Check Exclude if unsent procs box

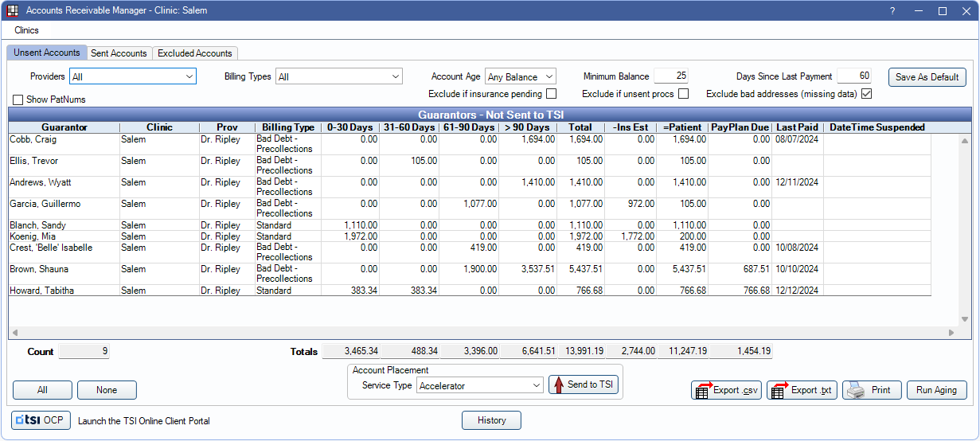(x=684, y=94)
